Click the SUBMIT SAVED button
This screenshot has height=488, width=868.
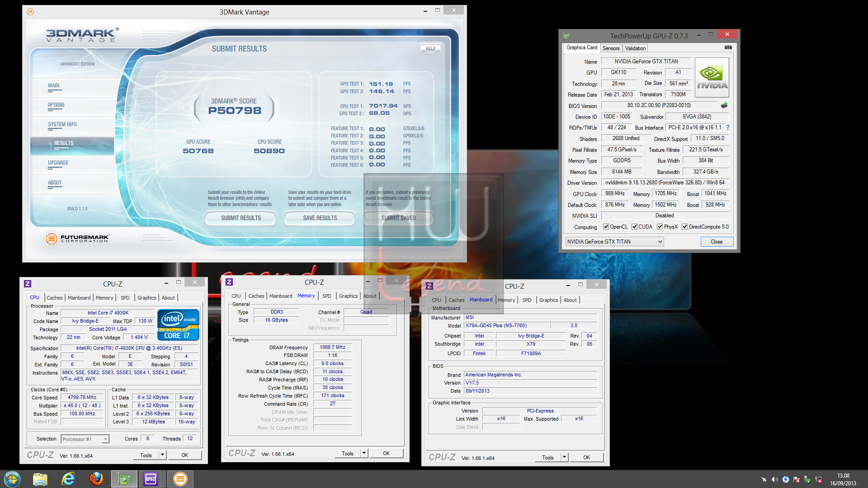(398, 218)
